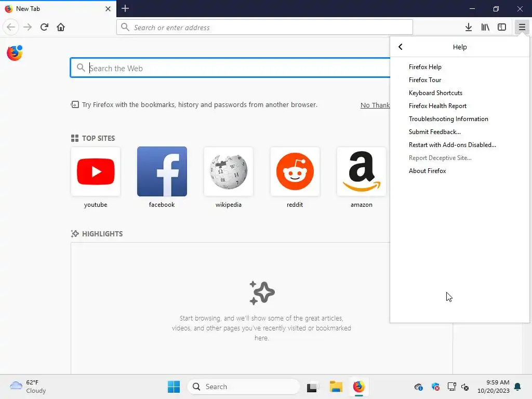The width and height of the screenshot is (532, 399).
Task: Click the Forward navigation arrow
Action: (x=28, y=27)
